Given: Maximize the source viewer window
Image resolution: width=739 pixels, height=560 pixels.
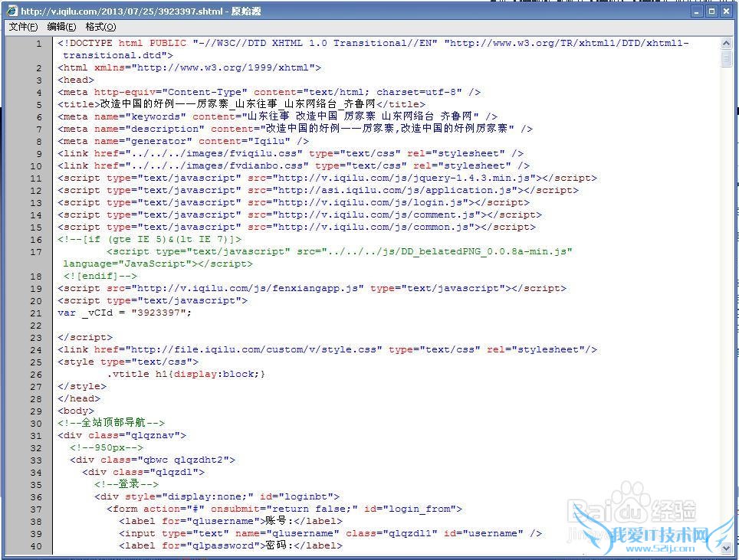Looking at the screenshot, I should (x=711, y=11).
